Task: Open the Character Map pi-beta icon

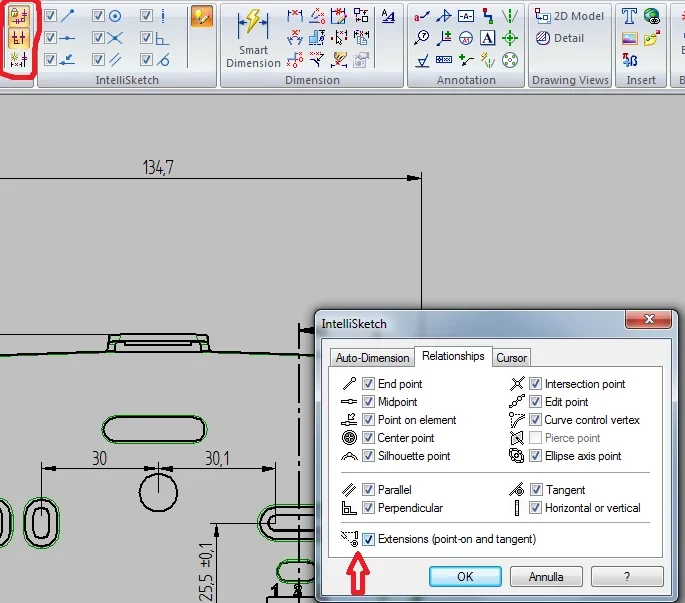Action: (629, 60)
